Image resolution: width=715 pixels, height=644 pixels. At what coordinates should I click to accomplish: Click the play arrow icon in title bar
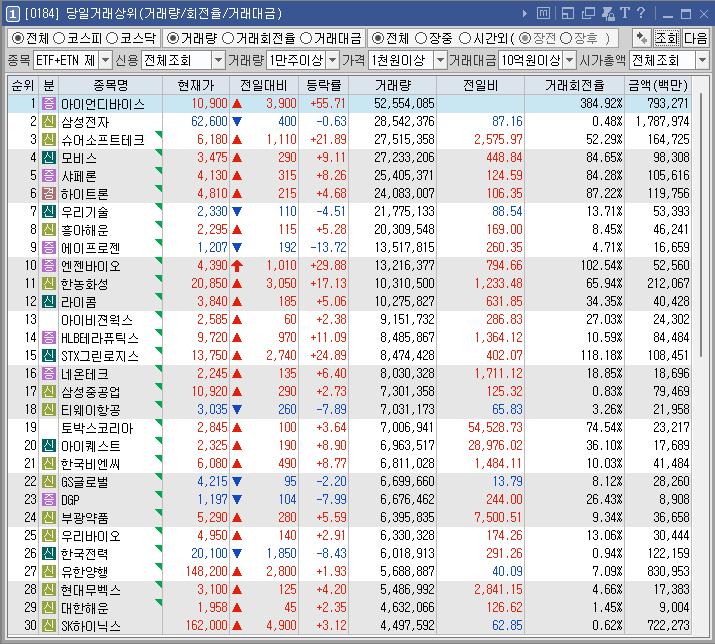coord(525,14)
